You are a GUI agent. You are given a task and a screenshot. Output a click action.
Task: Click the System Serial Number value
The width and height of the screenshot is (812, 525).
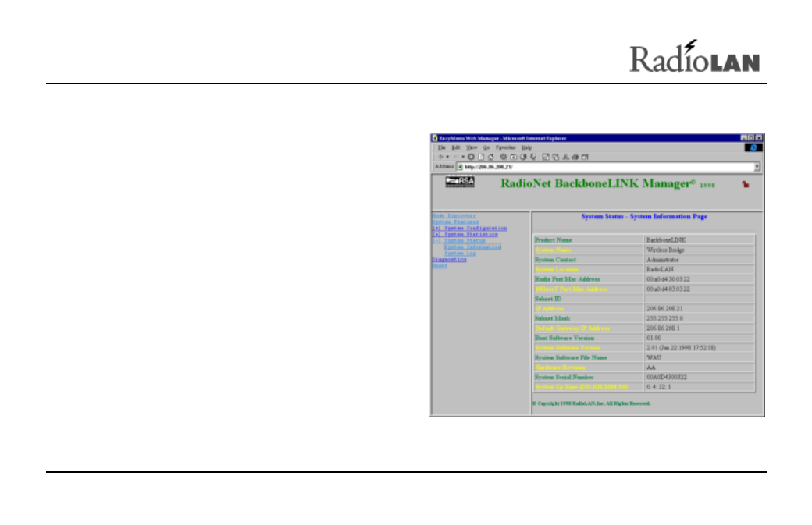667,378
